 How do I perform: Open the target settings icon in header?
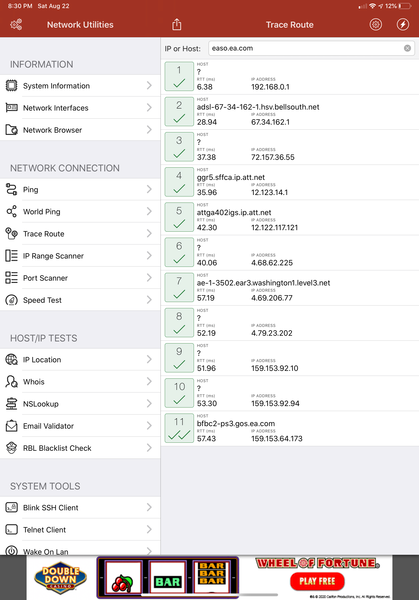376,24
